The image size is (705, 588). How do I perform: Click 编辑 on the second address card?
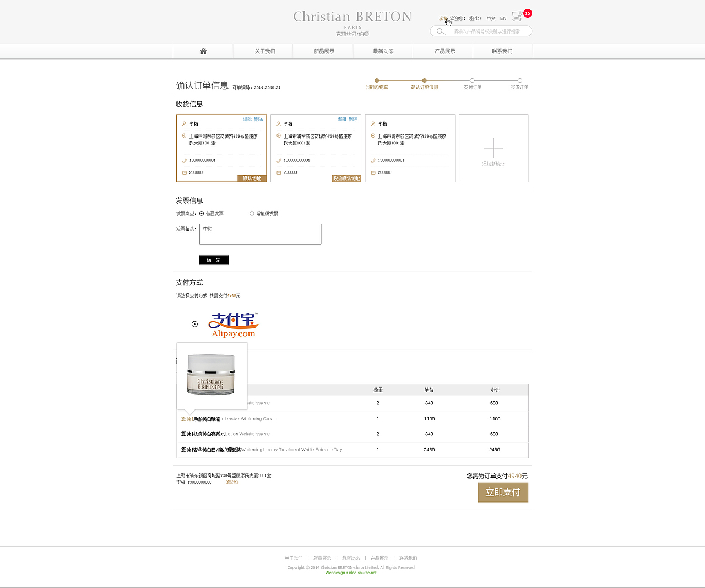[342, 119]
